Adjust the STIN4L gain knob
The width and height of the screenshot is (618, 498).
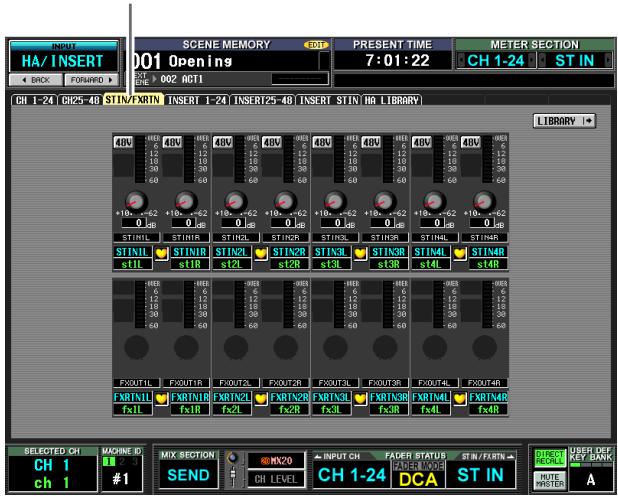434,201
